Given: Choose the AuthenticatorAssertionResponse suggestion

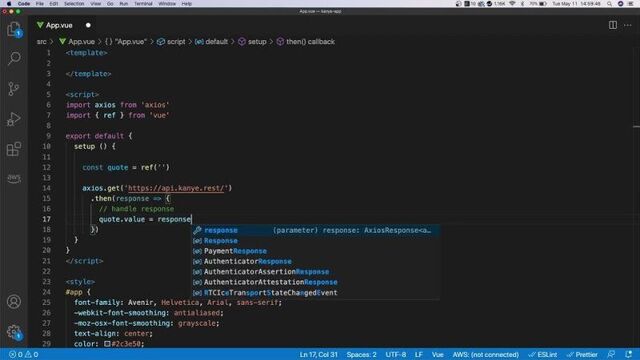Looking at the screenshot, I should [x=316, y=272].
